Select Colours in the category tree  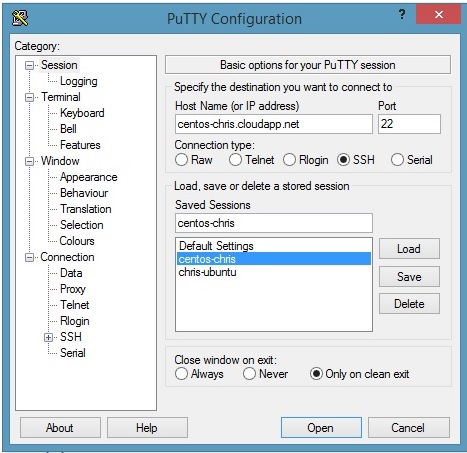(77, 241)
